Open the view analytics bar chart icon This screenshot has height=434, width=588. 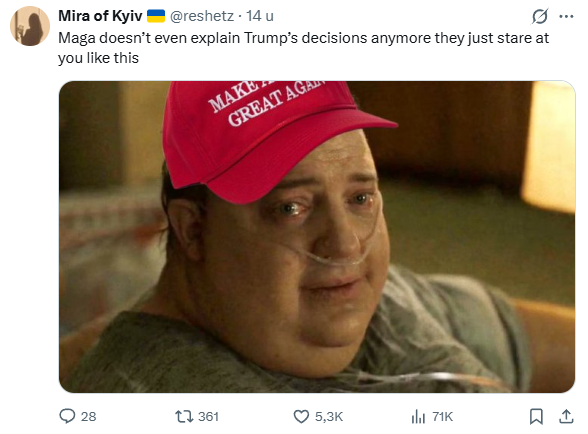(x=418, y=416)
